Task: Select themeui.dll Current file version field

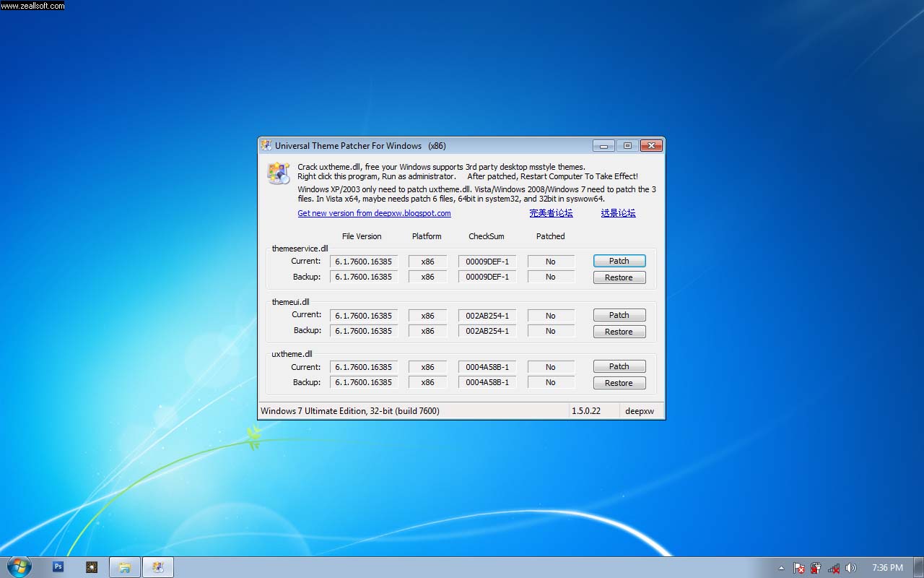Action: (x=364, y=316)
